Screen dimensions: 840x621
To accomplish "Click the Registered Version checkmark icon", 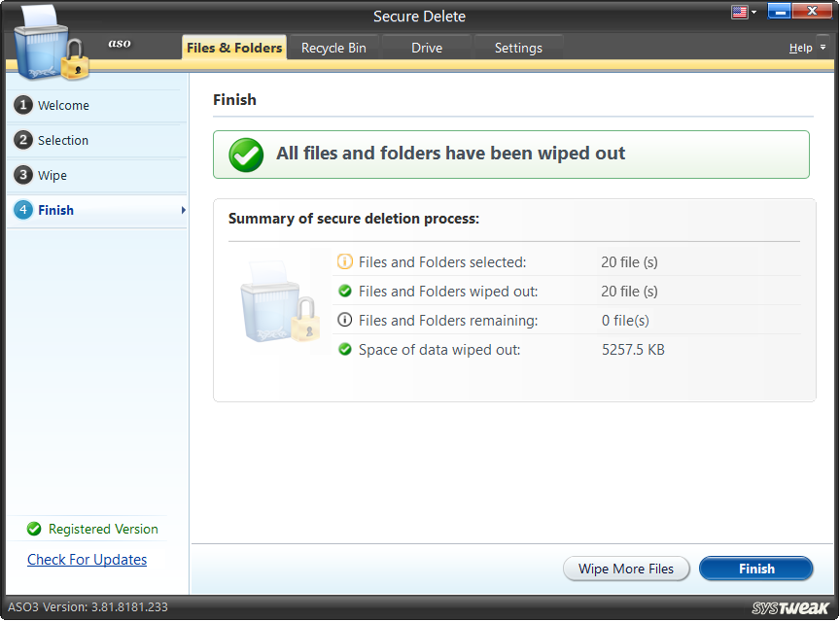I will click(x=34, y=529).
